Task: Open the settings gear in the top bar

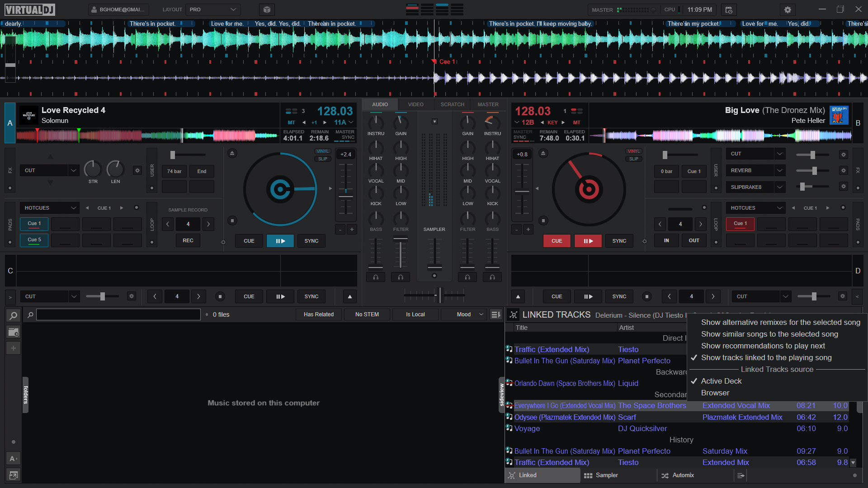Action: [x=788, y=9]
